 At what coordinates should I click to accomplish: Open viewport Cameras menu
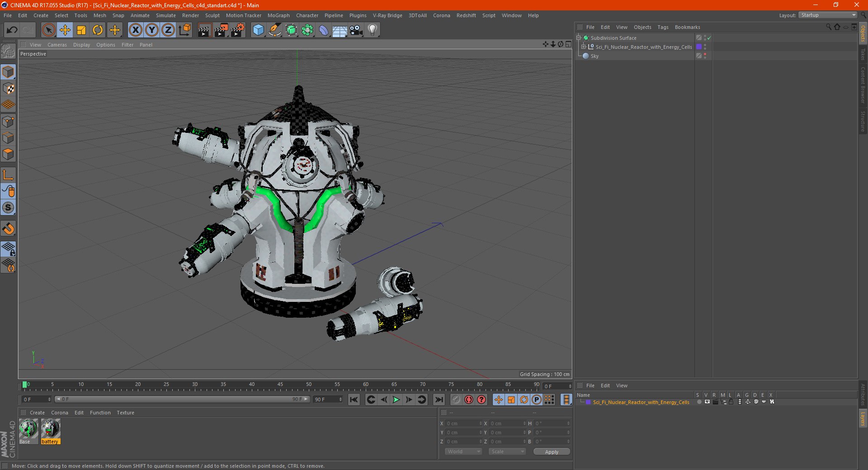(57, 45)
